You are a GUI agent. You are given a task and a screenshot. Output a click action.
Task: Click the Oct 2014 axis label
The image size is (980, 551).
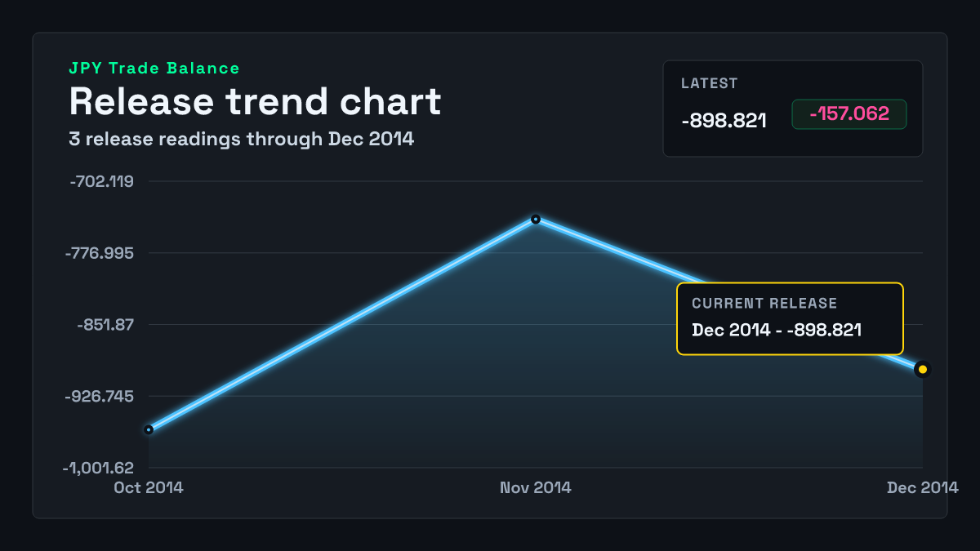tap(149, 487)
